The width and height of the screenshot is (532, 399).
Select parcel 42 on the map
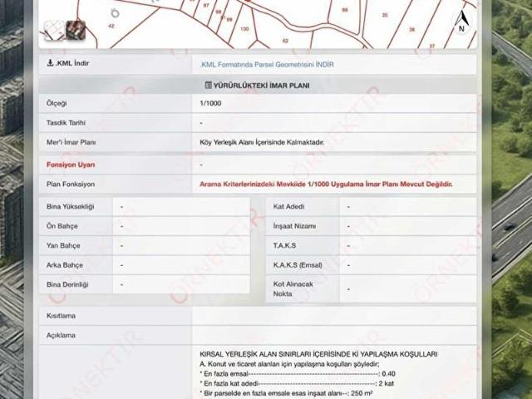(111, 26)
